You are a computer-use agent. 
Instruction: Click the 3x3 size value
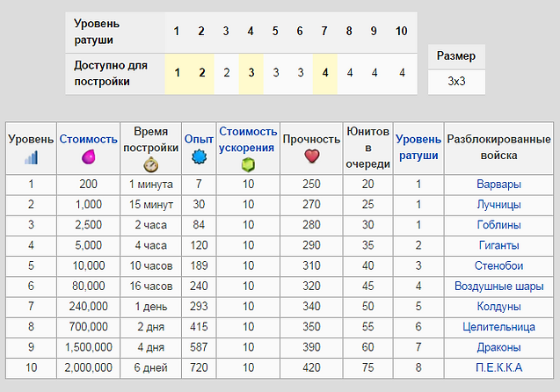tap(456, 82)
